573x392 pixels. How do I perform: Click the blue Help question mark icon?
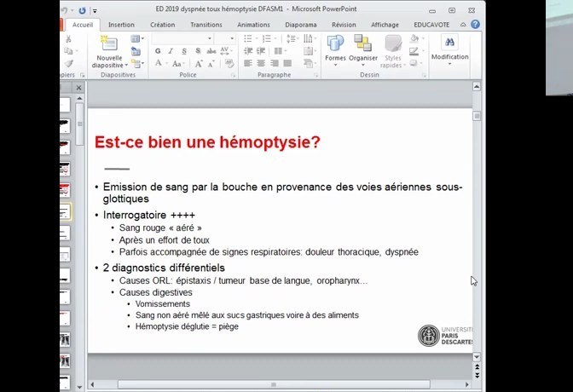475,25
